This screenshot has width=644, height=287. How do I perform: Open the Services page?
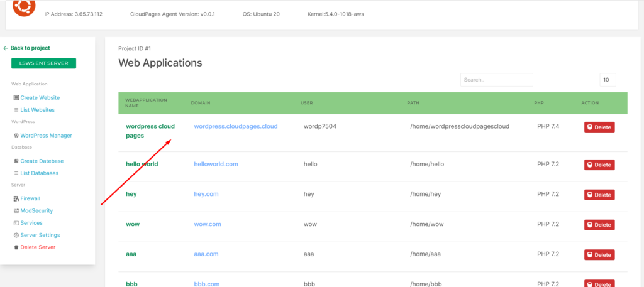tap(31, 223)
